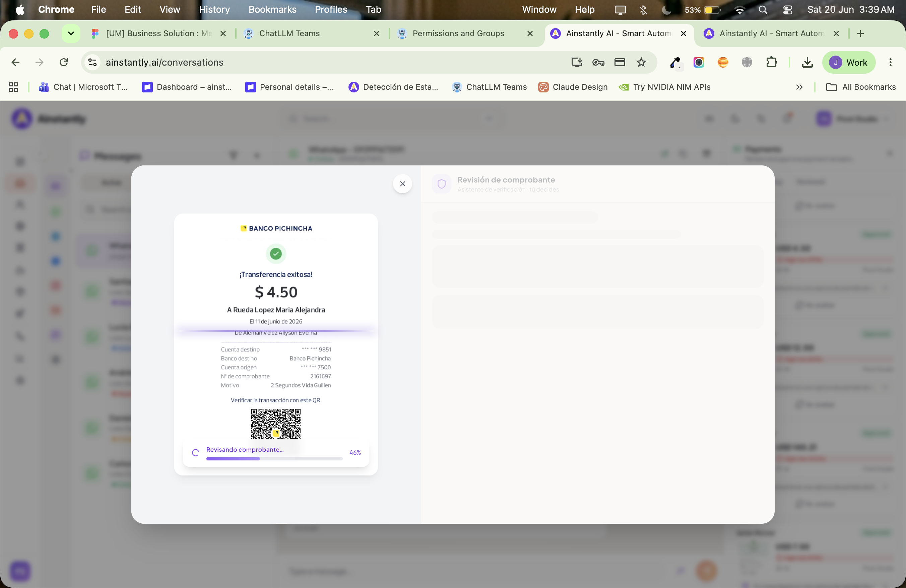
Task: Click the N° de comprobante value 2161697
Action: click(320, 376)
